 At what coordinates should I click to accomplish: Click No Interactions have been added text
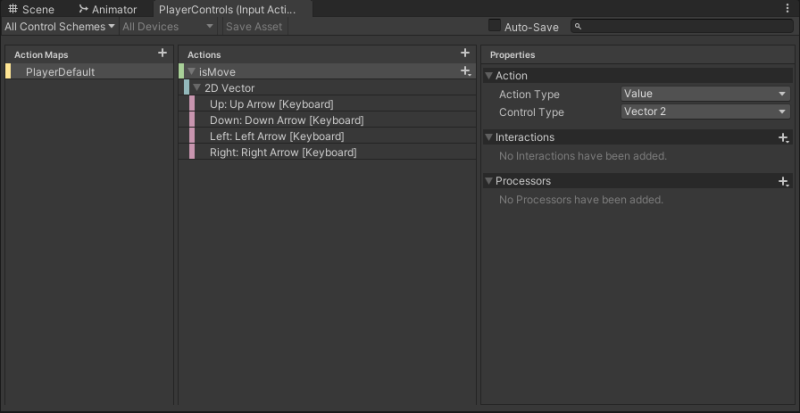(583, 156)
